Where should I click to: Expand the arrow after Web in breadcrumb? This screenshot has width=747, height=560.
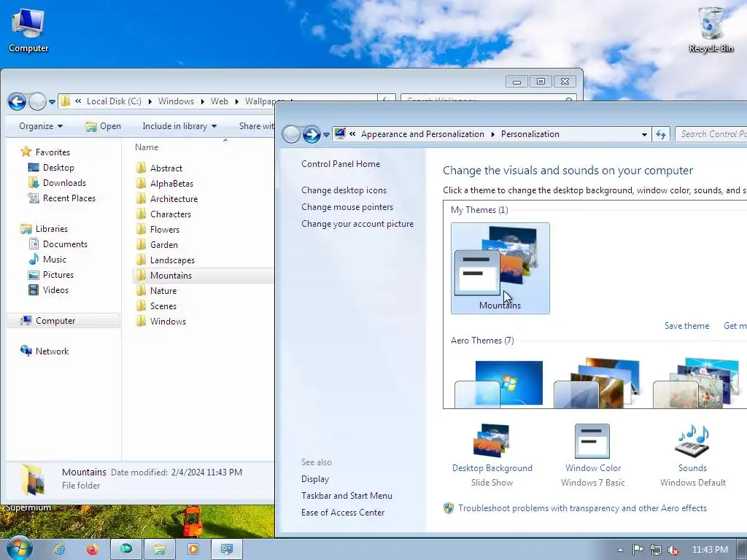(237, 101)
